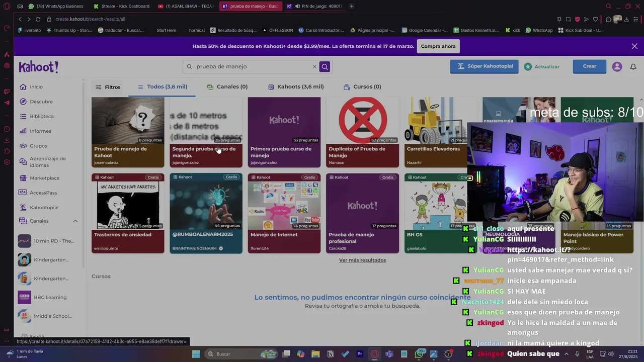
Task: Open the Windows Start menu
Action: pos(196,354)
